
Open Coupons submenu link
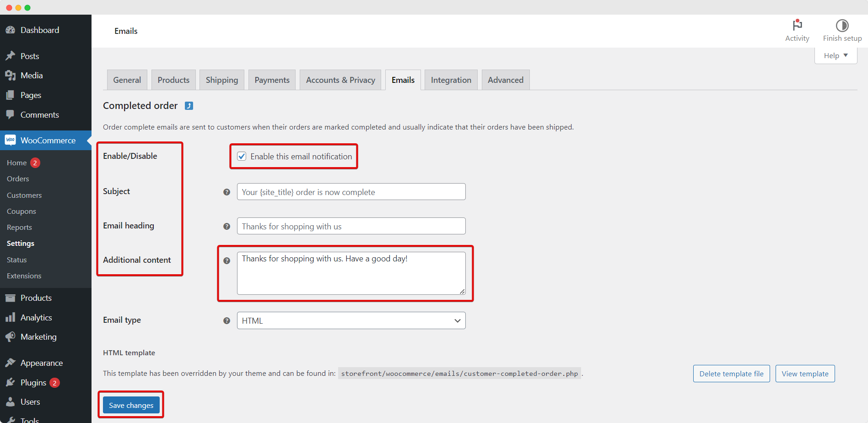(x=22, y=211)
